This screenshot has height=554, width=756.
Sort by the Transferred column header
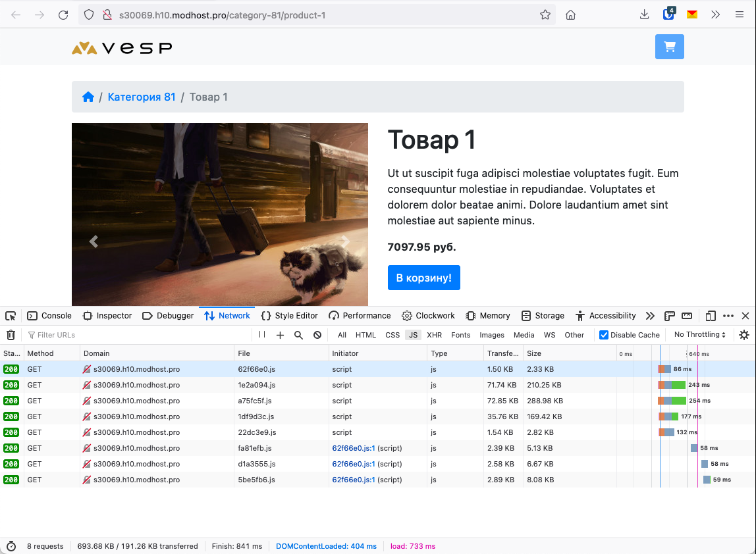click(503, 353)
